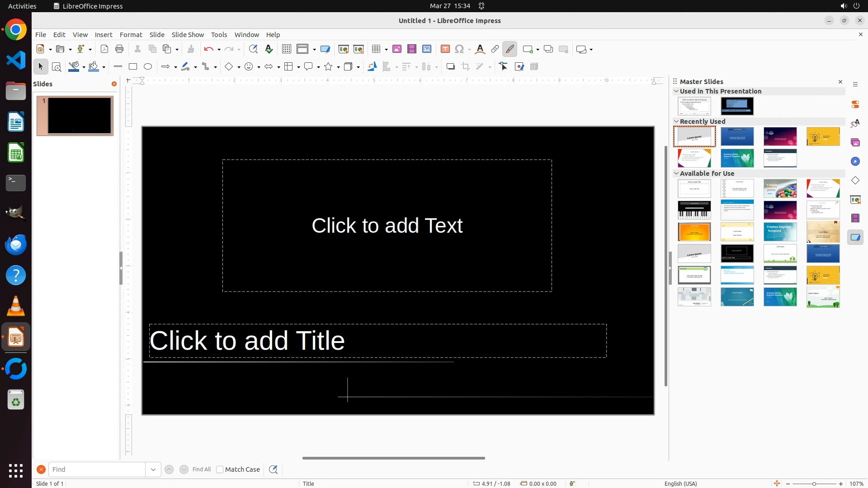Select the Ellipse drawing tool
This screenshot has height=488, width=868.
point(148,67)
